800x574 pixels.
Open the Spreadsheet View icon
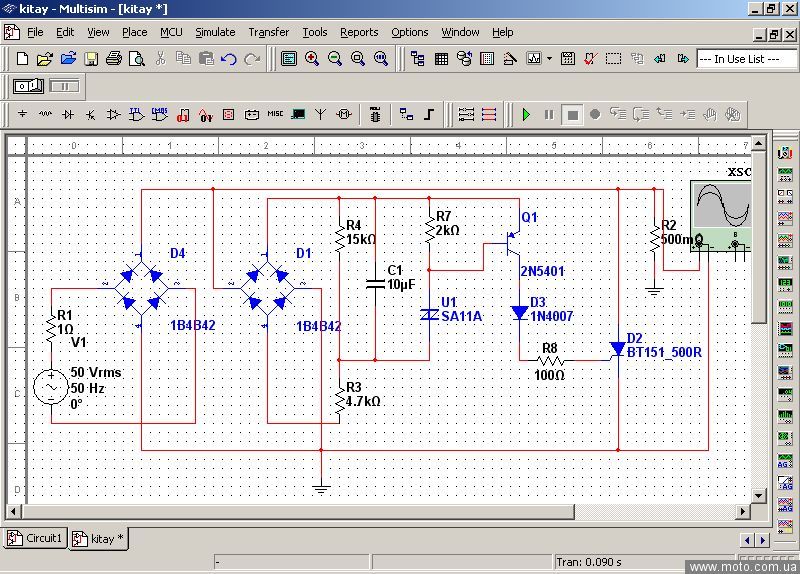(x=441, y=59)
